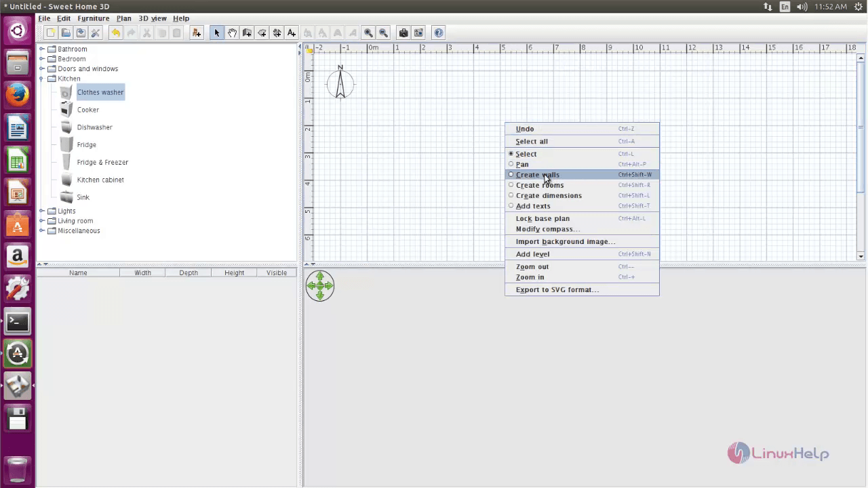Expand the Doors and windows folder
The height and width of the screenshot is (488, 868).
42,68
